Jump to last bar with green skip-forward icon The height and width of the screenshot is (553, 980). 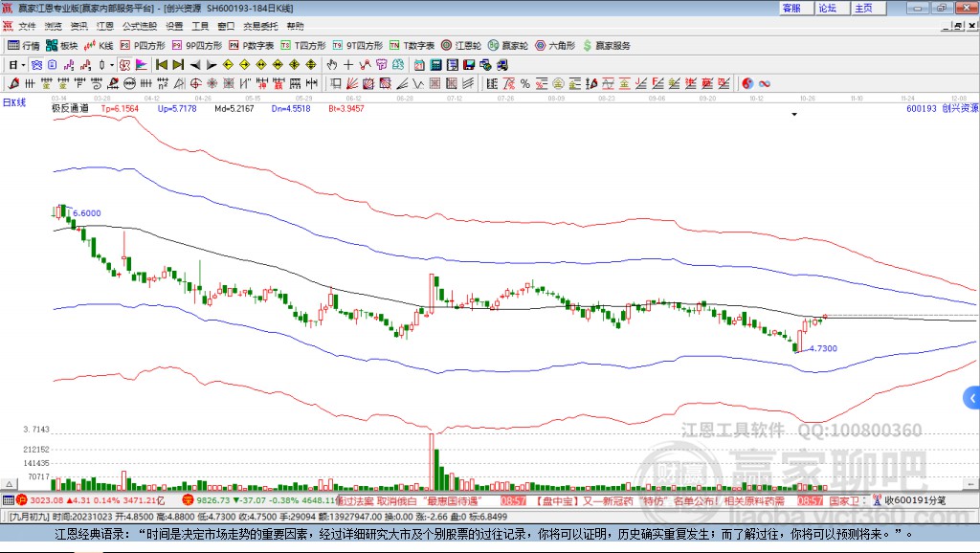pyautogui.click(x=178, y=65)
